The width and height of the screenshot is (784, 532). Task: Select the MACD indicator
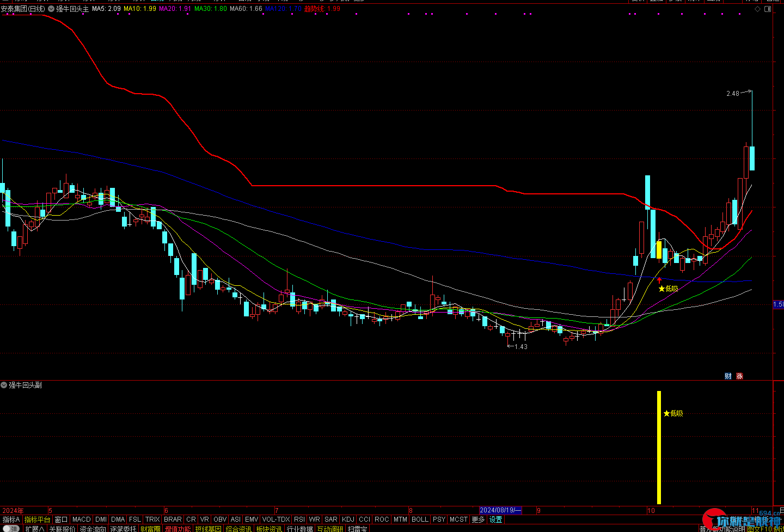[82, 519]
